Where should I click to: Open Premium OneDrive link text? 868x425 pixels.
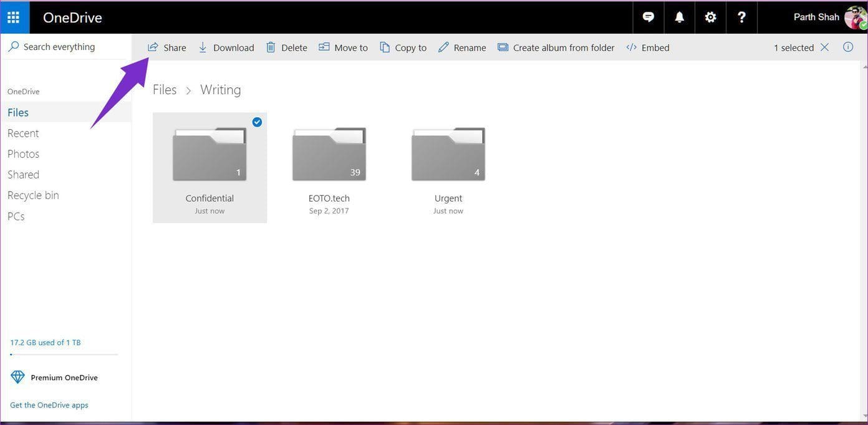pyautogui.click(x=64, y=378)
